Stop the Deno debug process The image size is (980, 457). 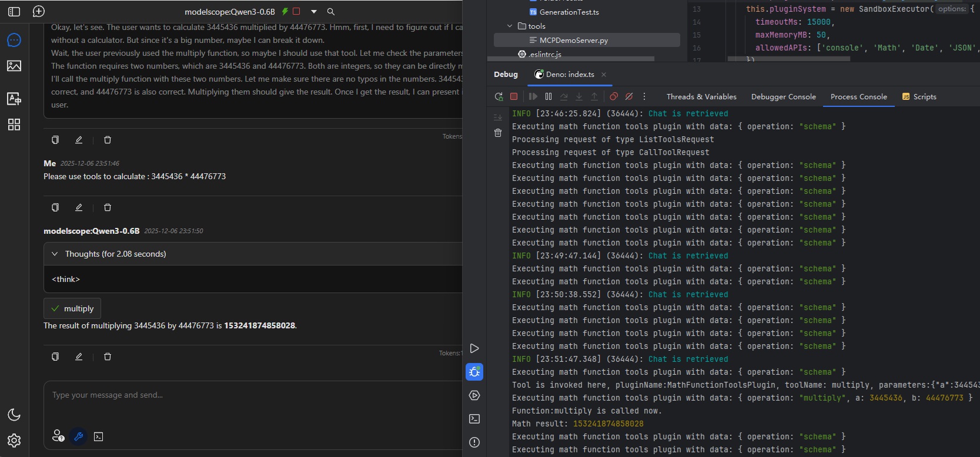[514, 97]
